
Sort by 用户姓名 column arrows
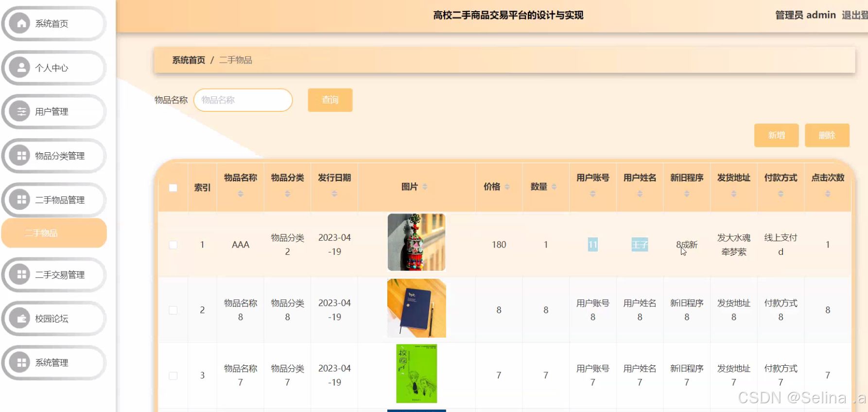pos(640,194)
